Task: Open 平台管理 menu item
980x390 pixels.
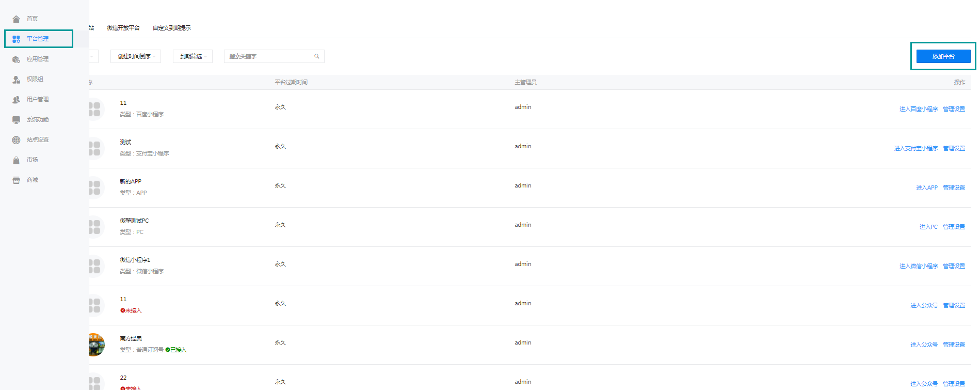Action: [x=38, y=39]
